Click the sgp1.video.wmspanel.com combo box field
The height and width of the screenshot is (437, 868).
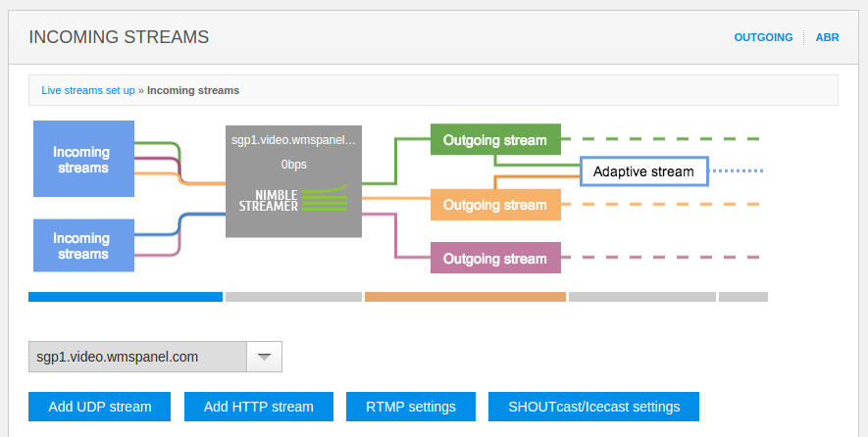[136, 357]
